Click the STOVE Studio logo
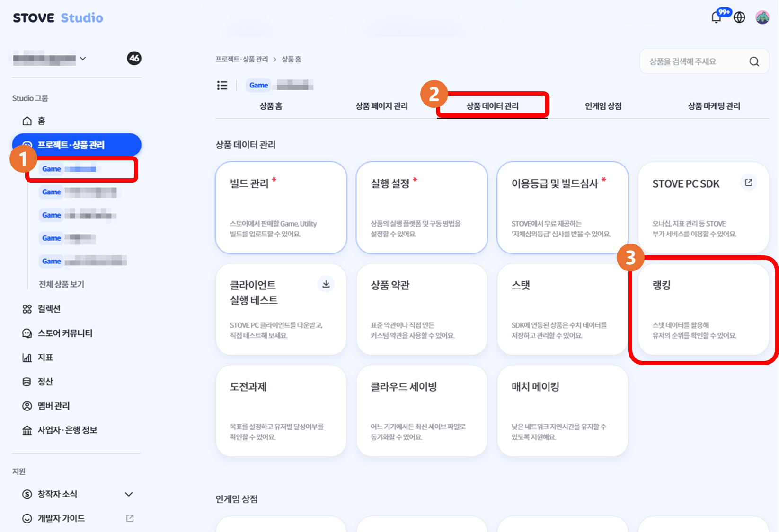Image resolution: width=779 pixels, height=532 pixels. tap(58, 18)
